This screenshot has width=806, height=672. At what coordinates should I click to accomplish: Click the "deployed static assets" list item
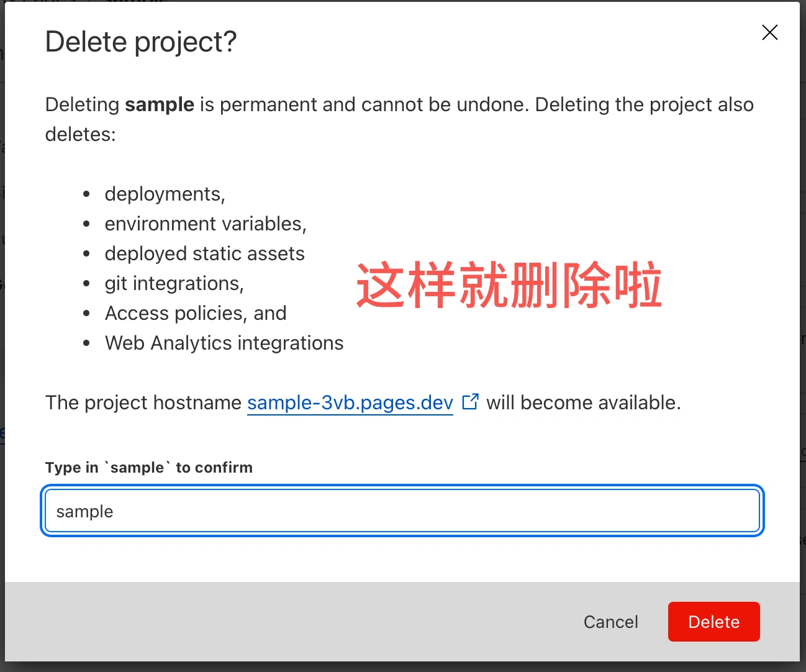point(204,253)
